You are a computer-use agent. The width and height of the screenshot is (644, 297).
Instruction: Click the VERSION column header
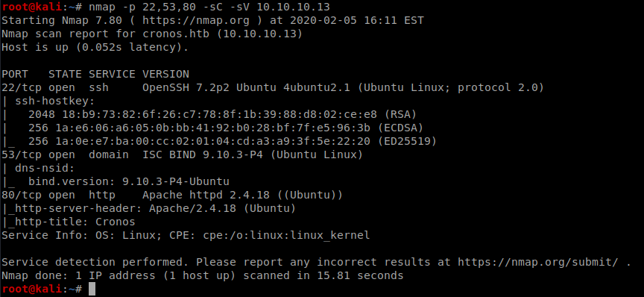coord(166,74)
